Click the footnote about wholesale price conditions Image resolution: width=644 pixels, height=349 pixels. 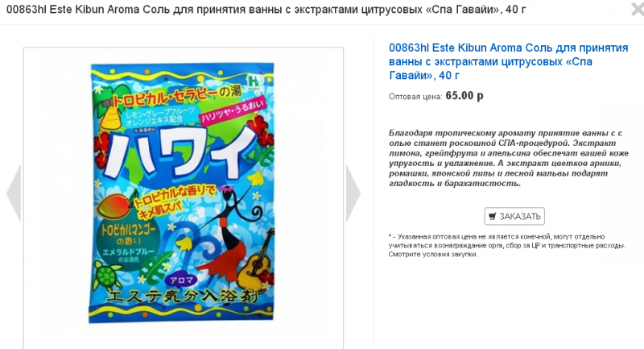tap(507, 245)
